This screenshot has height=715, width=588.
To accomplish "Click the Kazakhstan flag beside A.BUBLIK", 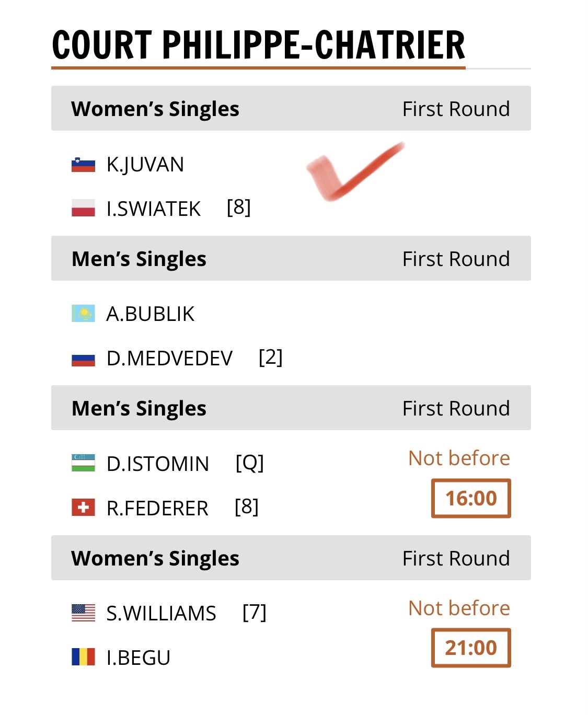I will tap(83, 314).
